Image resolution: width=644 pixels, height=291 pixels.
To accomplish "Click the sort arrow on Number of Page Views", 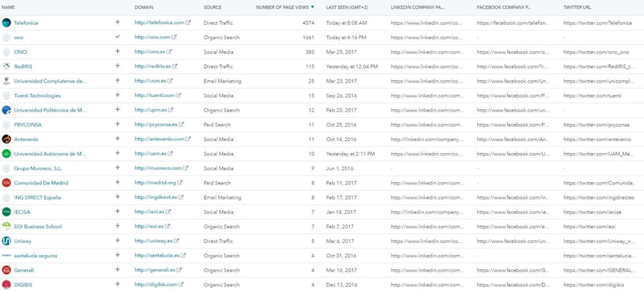I will [313, 7].
